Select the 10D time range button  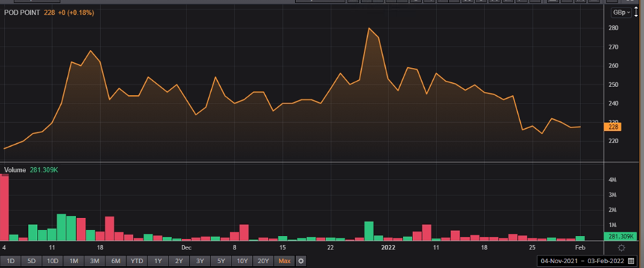tap(52, 261)
